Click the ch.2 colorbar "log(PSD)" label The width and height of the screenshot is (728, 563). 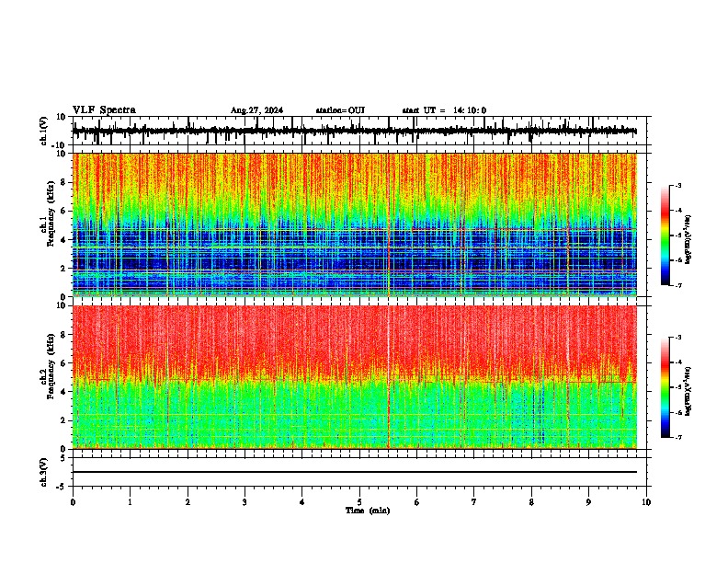pos(688,391)
